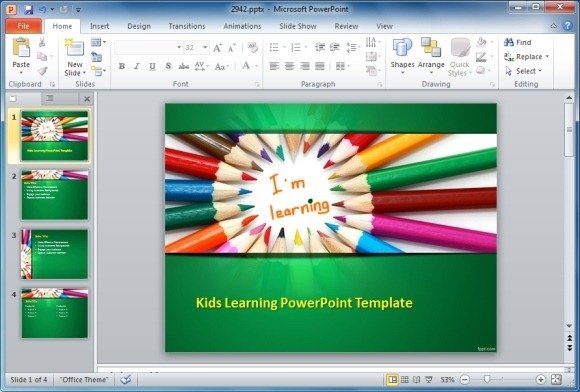The width and height of the screenshot is (580, 392).
Task: Click the Paste clipboard icon
Action: tap(21, 48)
